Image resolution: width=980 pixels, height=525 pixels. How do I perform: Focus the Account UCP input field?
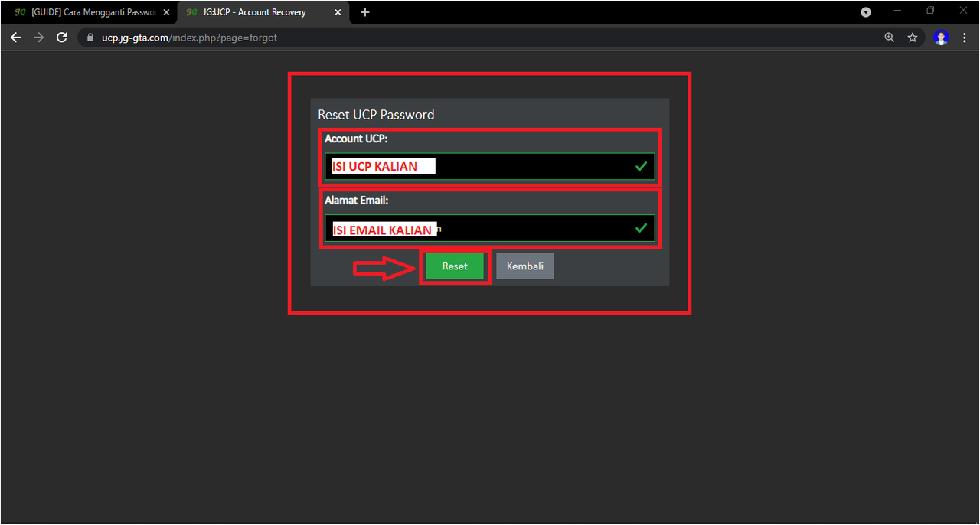click(x=490, y=166)
